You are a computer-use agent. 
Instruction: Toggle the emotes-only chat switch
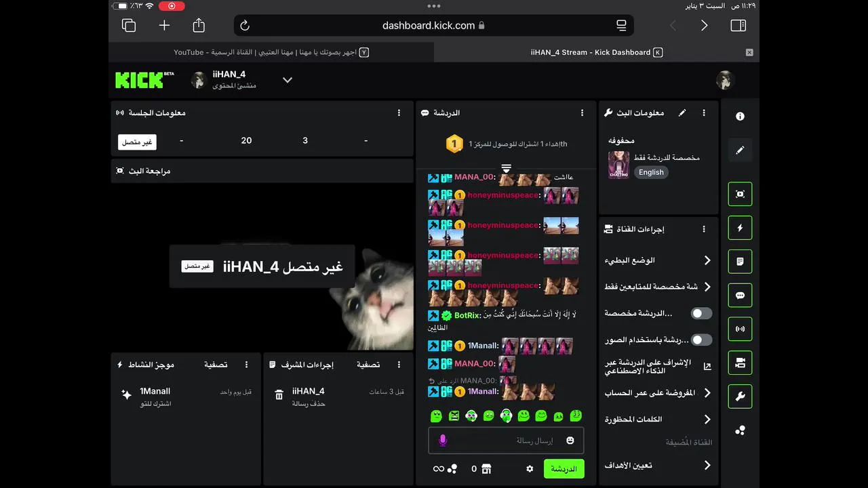[701, 340]
